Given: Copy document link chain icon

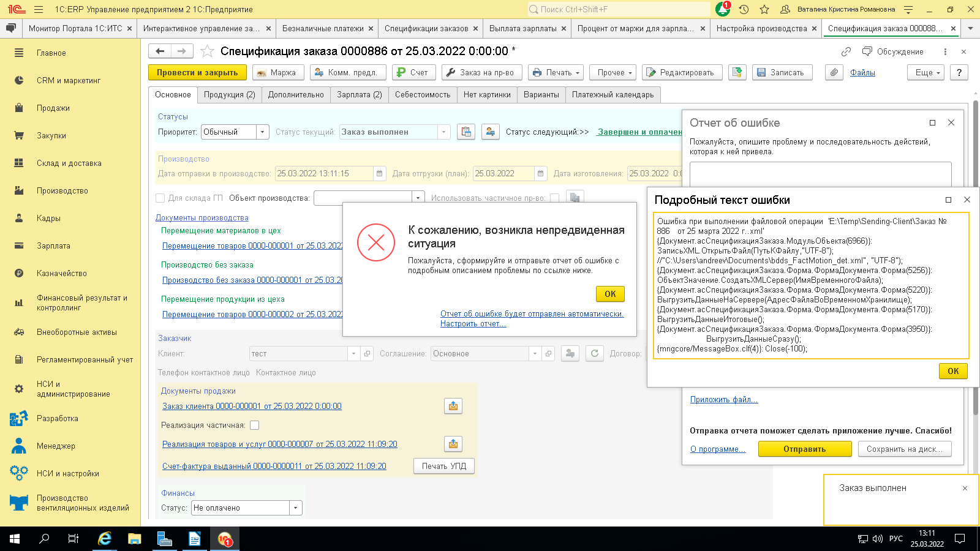Looking at the screenshot, I should tap(846, 51).
